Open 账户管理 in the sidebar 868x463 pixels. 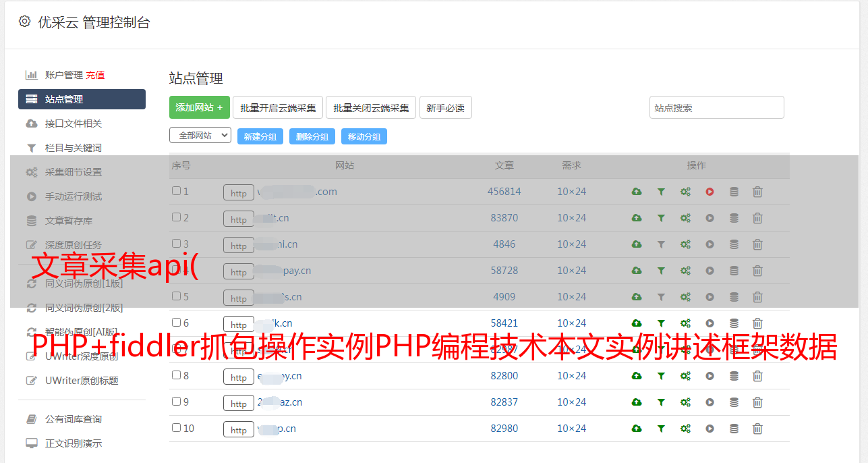pyautogui.click(x=64, y=75)
